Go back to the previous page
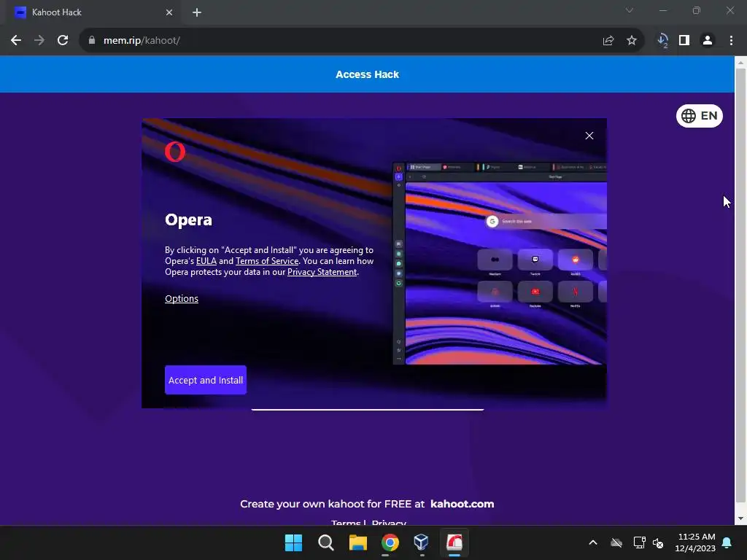This screenshot has height=560, width=747. coord(16,41)
